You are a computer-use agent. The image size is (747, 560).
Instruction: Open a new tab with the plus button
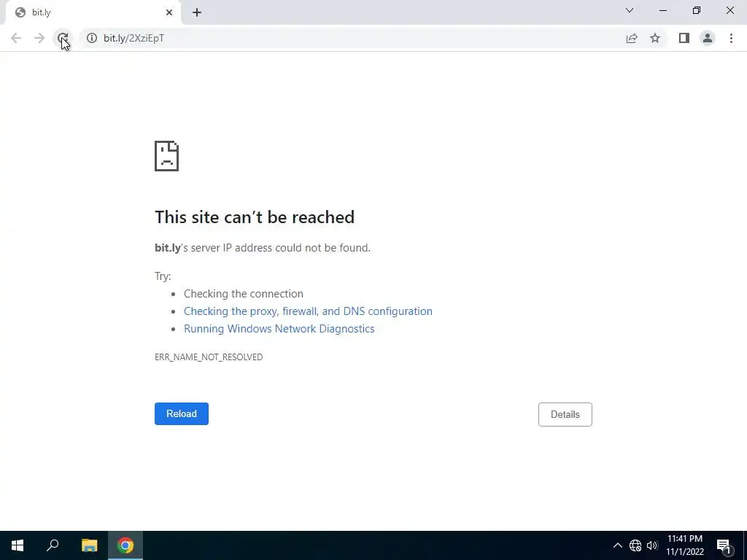pos(197,12)
